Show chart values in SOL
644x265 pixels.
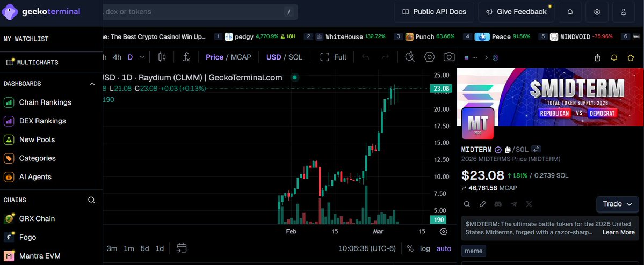pos(295,57)
